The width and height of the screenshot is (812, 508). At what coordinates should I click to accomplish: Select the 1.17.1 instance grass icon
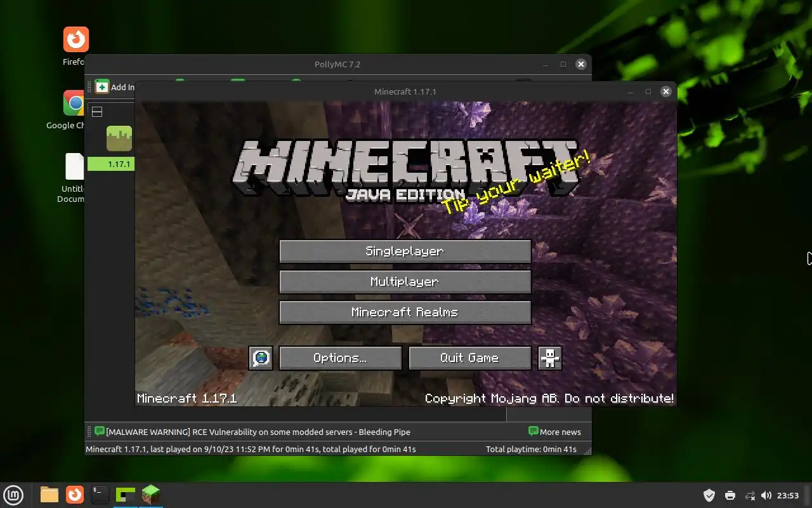(x=119, y=138)
